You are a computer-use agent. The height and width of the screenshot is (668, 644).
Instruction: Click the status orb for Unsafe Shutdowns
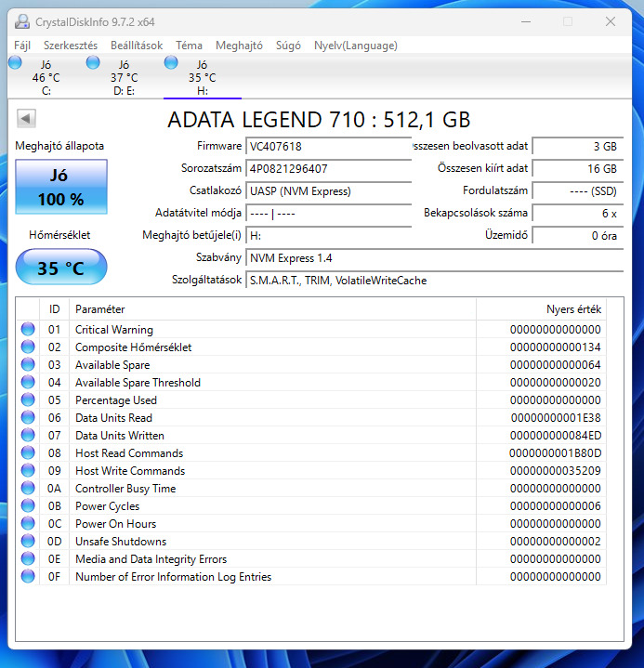click(x=28, y=542)
